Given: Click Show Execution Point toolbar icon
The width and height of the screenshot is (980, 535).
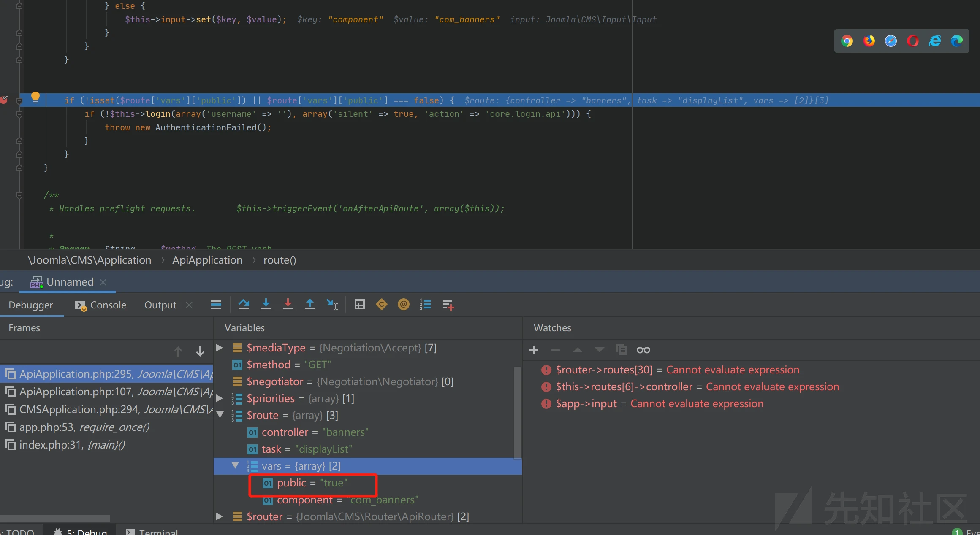Looking at the screenshot, I should point(216,305).
